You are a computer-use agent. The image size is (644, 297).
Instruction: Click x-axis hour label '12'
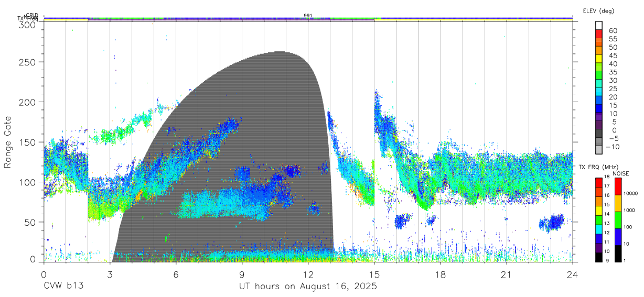(x=308, y=274)
